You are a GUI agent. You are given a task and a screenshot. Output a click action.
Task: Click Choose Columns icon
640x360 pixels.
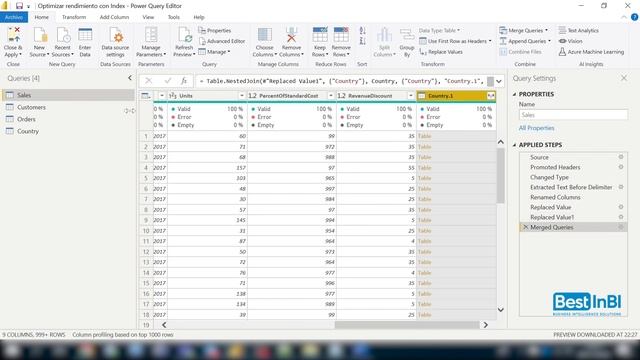(264, 35)
